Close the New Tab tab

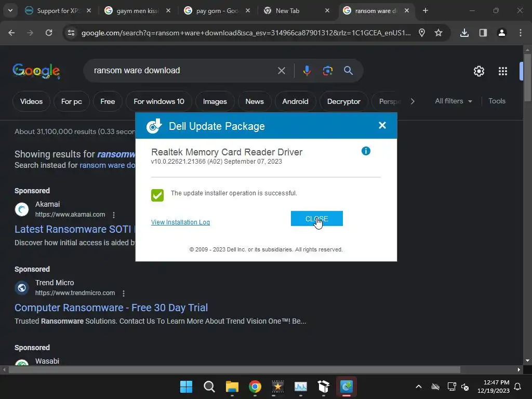[x=327, y=10]
